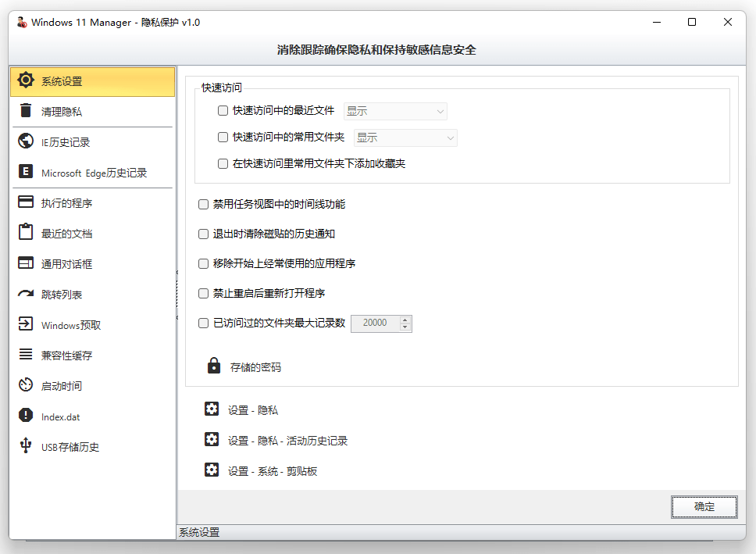756x554 pixels.
Task: Click inside the 20000 input field
Action: (x=375, y=323)
